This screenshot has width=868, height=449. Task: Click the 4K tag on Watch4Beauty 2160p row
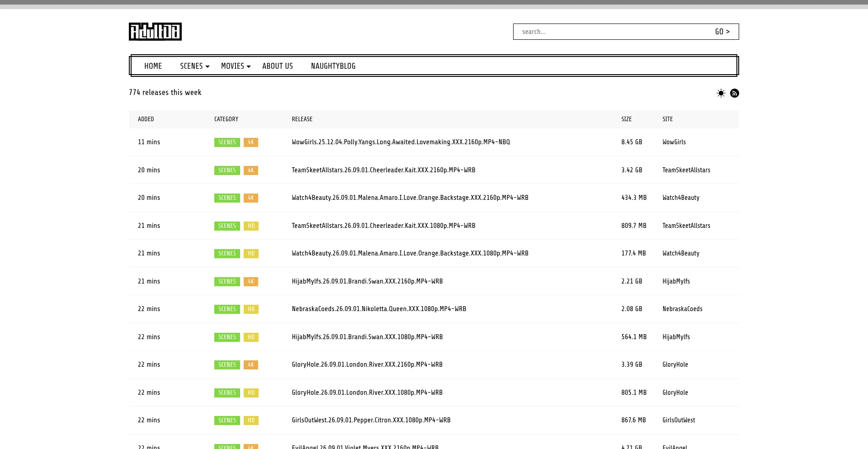pyautogui.click(x=251, y=198)
